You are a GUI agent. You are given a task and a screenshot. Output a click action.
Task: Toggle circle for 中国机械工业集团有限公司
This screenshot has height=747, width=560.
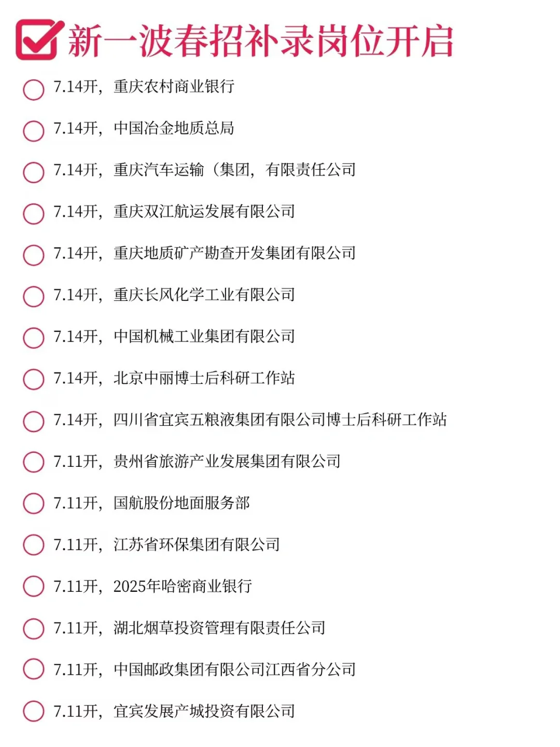(34, 338)
